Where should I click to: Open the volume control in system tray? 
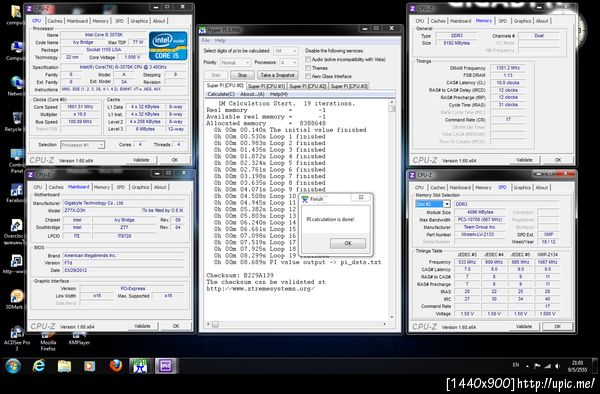click(558, 366)
